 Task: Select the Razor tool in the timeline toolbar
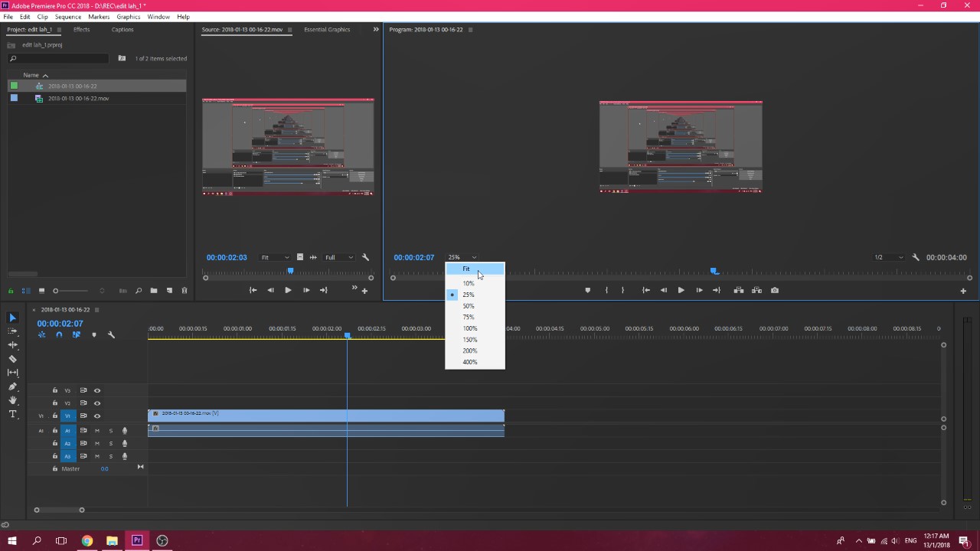[12, 359]
